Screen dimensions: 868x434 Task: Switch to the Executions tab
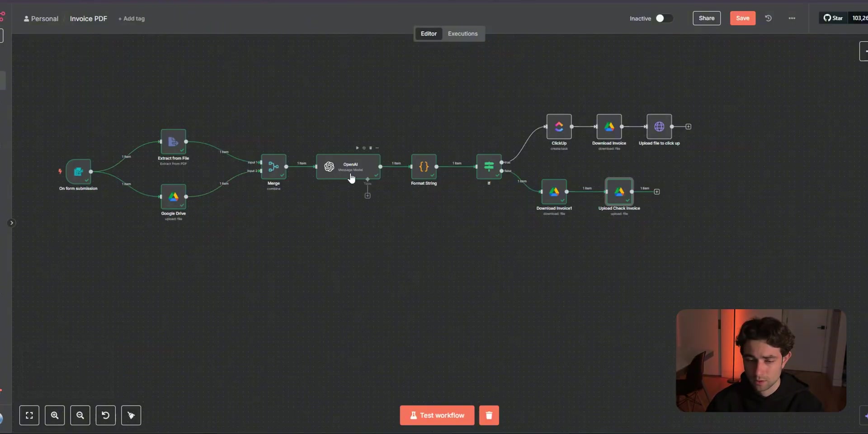click(x=462, y=33)
